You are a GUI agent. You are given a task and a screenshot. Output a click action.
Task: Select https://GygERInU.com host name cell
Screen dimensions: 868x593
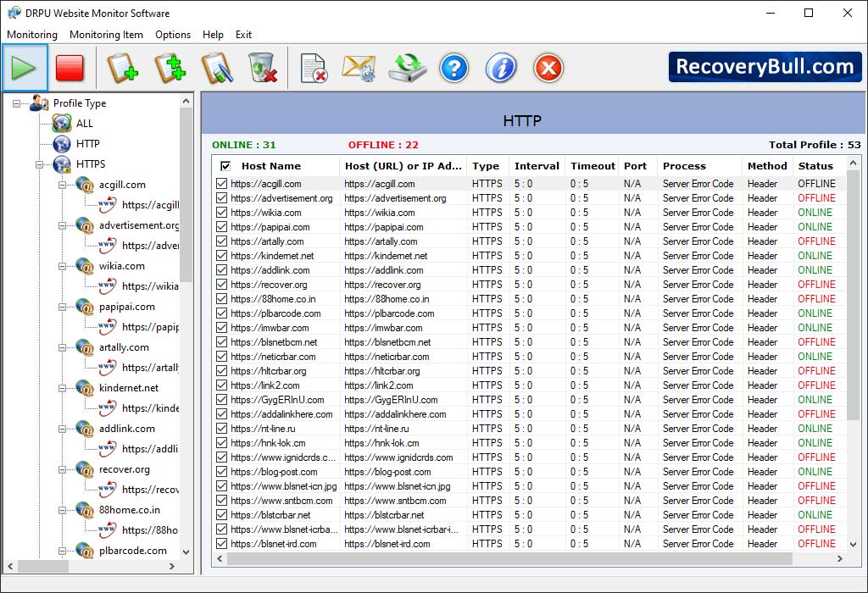[277, 399]
